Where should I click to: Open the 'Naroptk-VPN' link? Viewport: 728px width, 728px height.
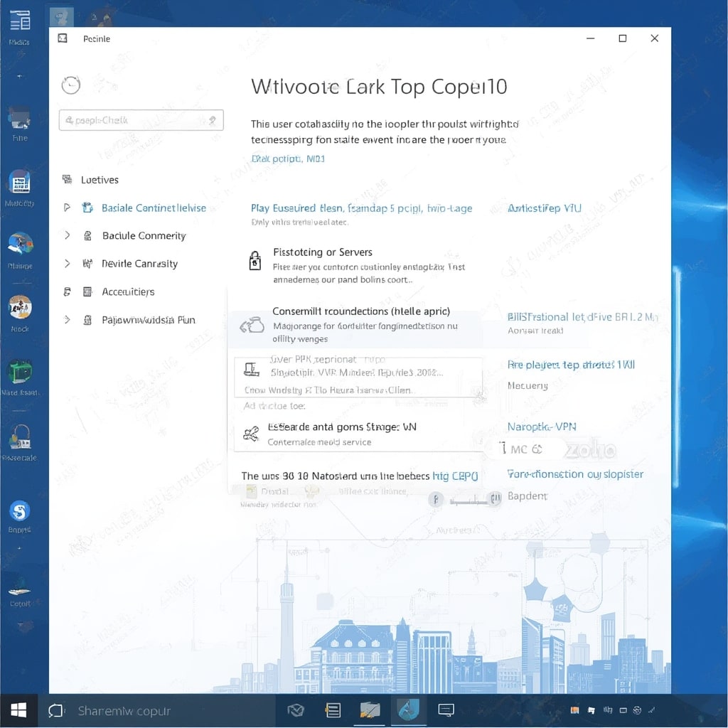[x=540, y=427]
